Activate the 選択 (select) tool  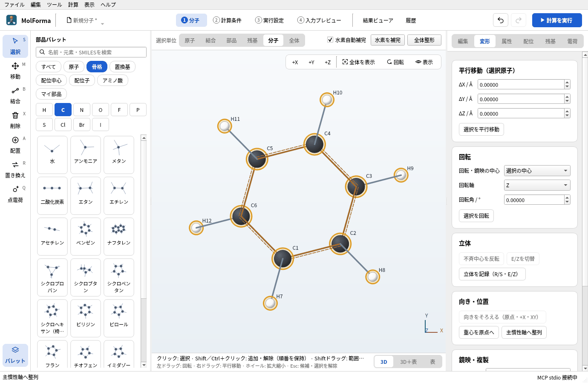[x=15, y=46]
